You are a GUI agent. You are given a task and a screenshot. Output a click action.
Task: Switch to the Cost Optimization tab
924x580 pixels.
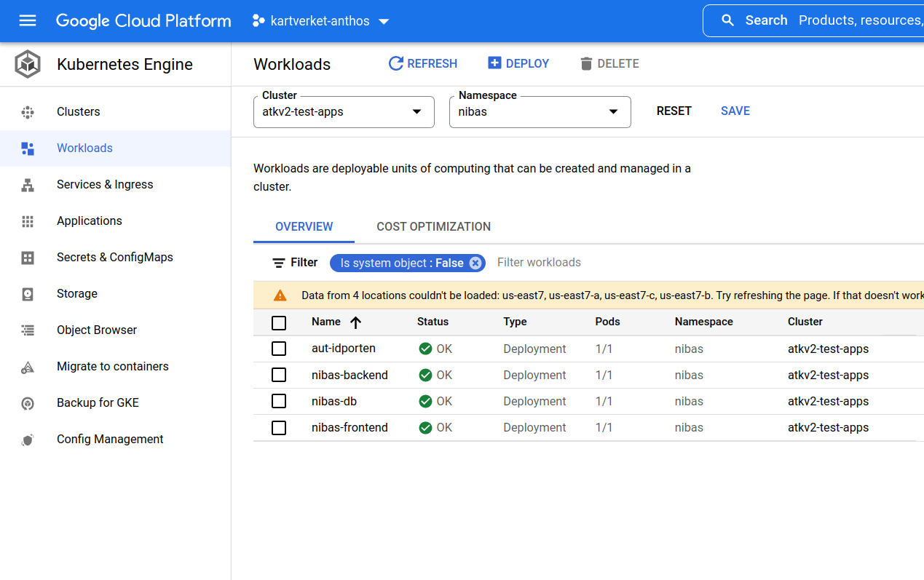click(434, 226)
